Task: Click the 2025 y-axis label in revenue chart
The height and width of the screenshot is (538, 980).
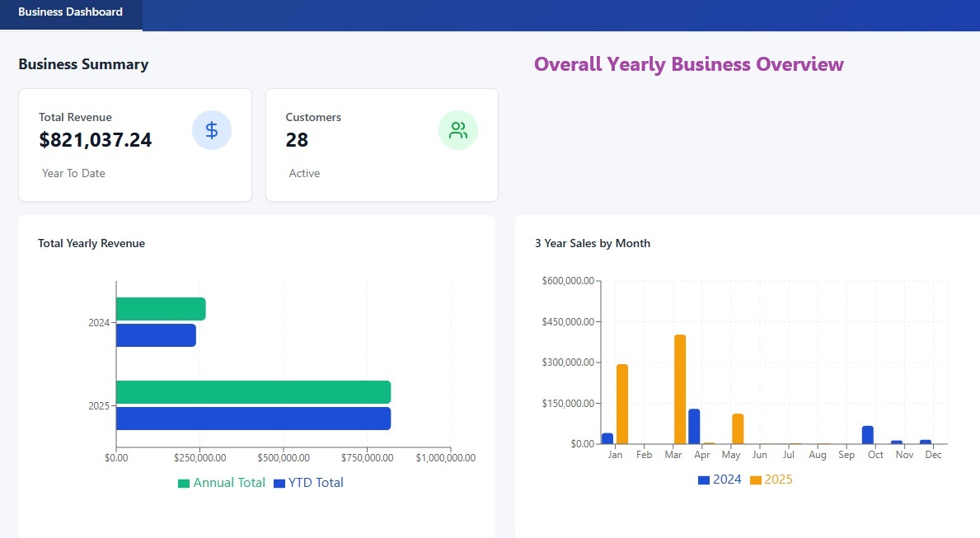Action: 99,405
